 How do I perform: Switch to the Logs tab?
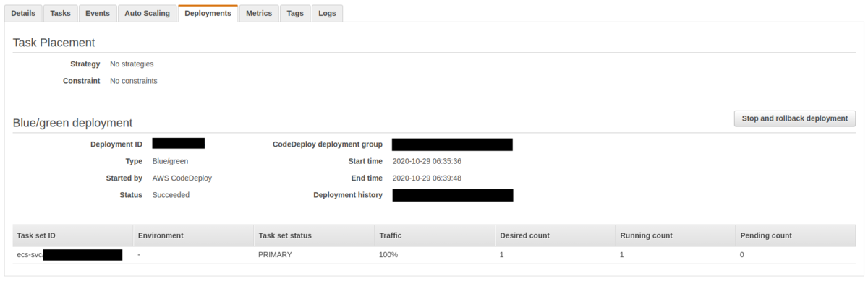pyautogui.click(x=328, y=13)
